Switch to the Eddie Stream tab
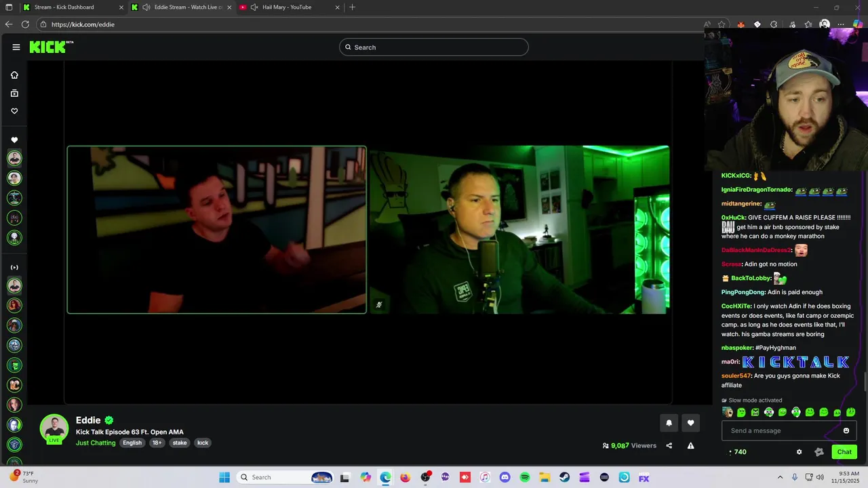The image size is (868, 488). [x=183, y=7]
